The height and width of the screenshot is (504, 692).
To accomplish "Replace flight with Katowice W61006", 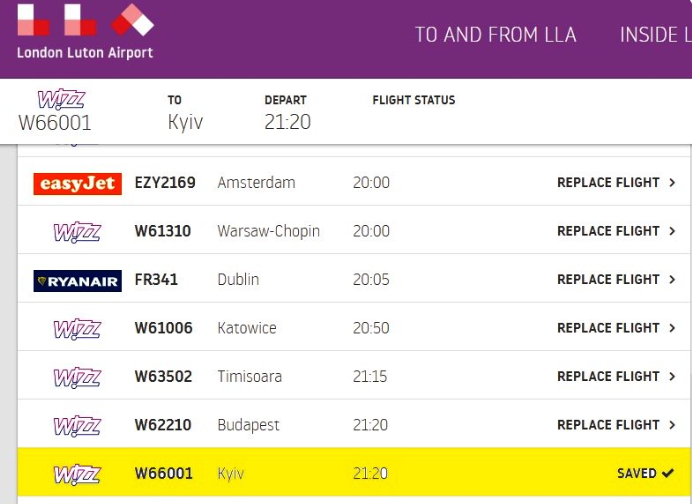I will (x=608, y=328).
